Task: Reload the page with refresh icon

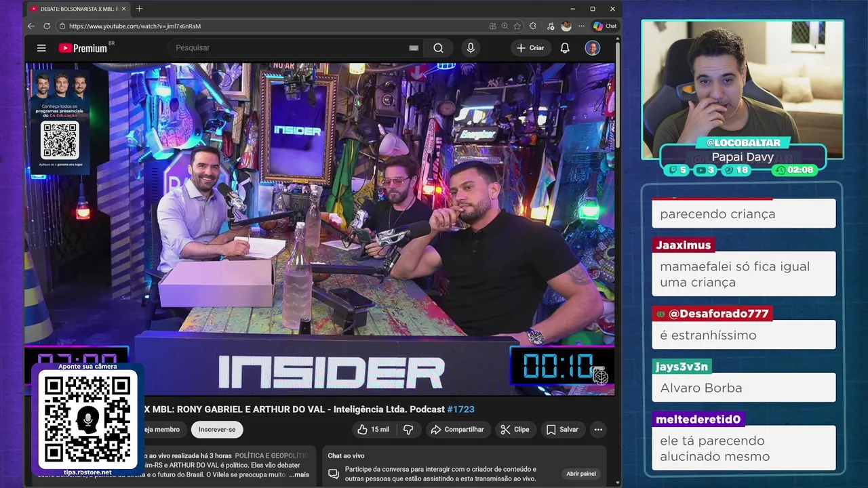Action: (47, 26)
